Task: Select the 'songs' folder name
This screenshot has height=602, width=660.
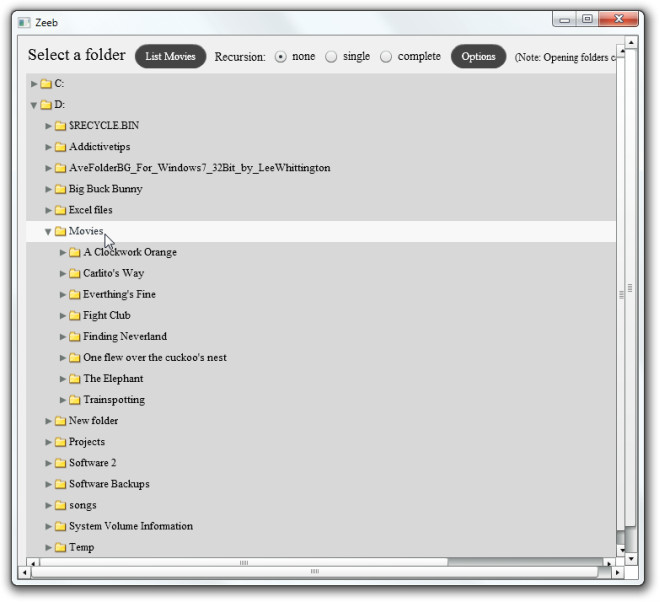Action: [83, 505]
